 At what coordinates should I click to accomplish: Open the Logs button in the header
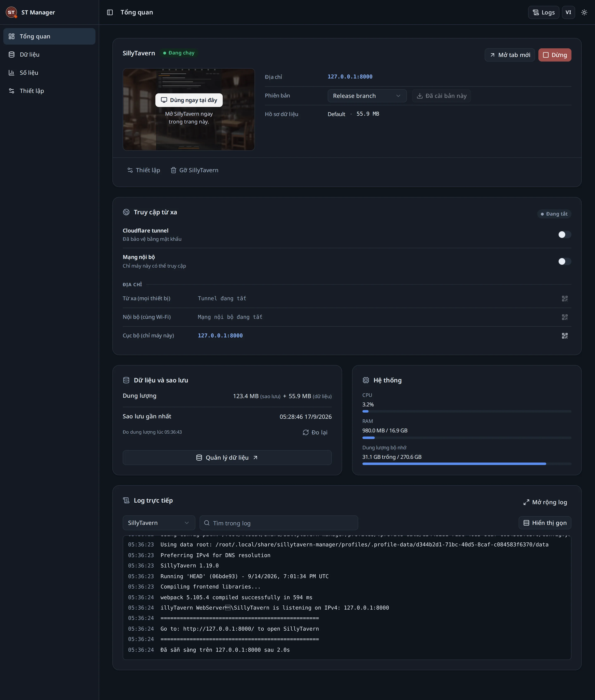point(544,12)
